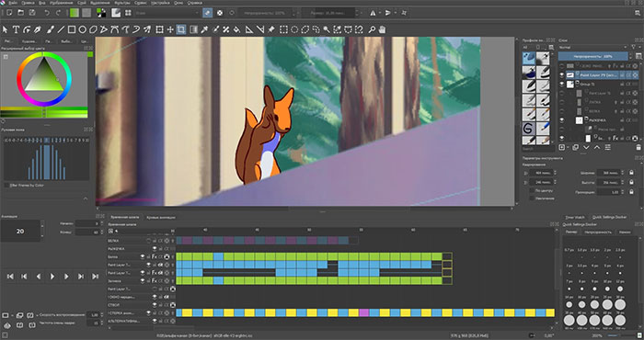This screenshot has height=340, width=644.
Task: Open layer properties icon below layer list
Action: click(607, 147)
